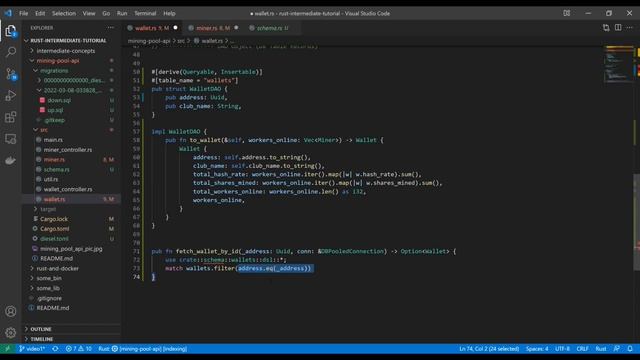Open Terminal menu
This screenshot has width=640, height=360.
point(145,13)
